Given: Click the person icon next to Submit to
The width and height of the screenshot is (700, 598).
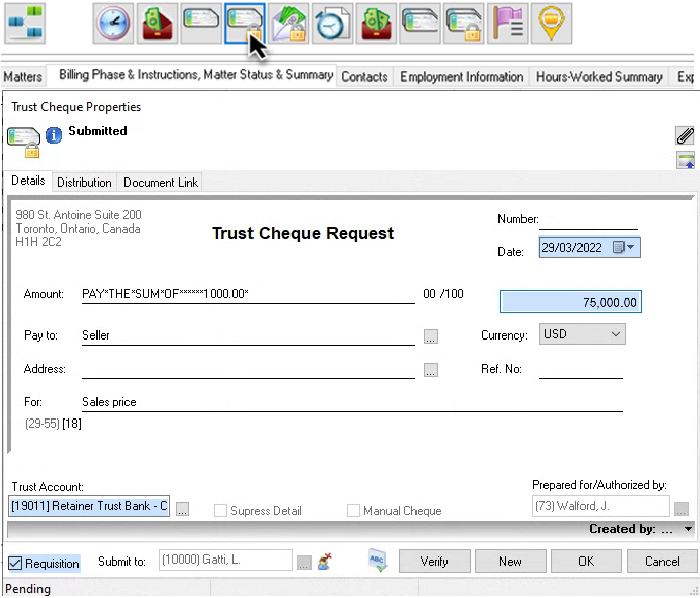Looking at the screenshot, I should [324, 562].
